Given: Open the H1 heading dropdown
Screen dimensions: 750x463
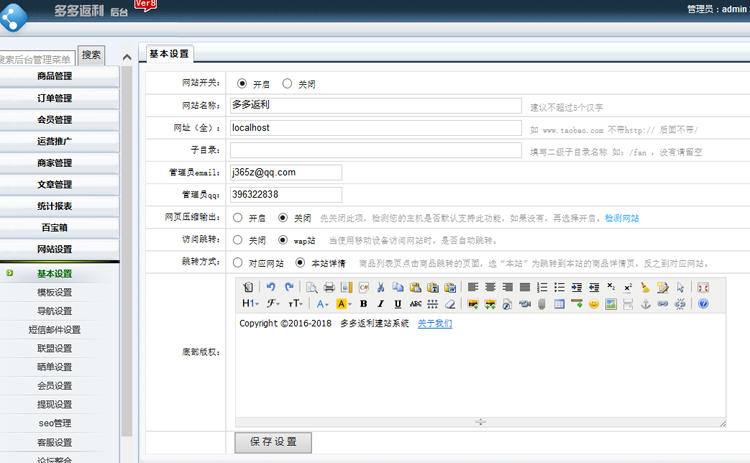Looking at the screenshot, I should (250, 304).
